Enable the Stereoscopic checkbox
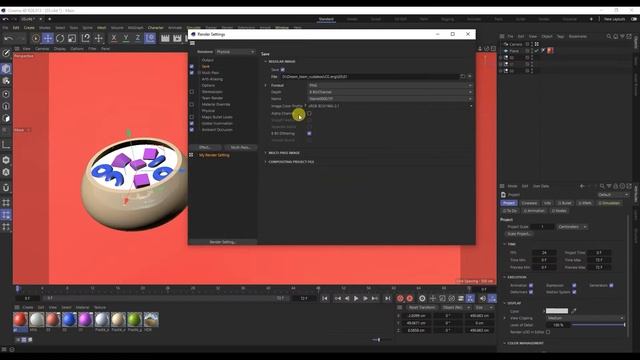640x360 pixels. click(192, 92)
